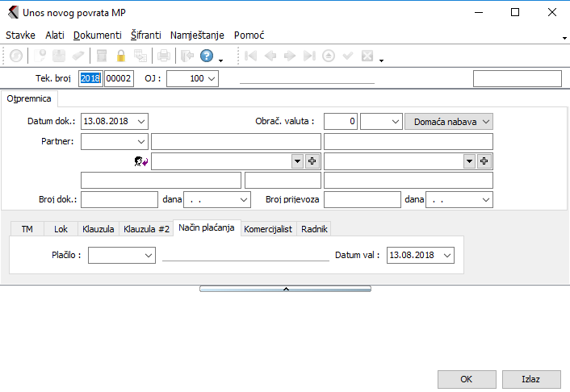Click the last record navigation arrow

[x=309, y=56]
